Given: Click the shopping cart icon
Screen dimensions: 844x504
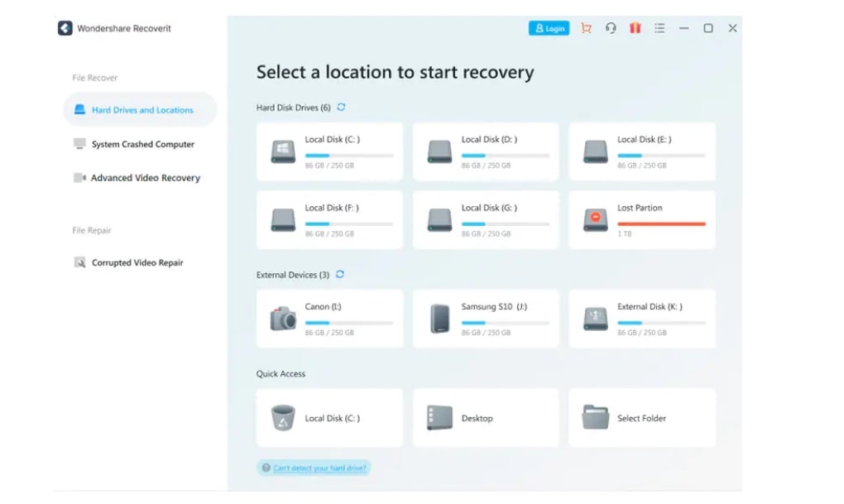Looking at the screenshot, I should point(586,28).
